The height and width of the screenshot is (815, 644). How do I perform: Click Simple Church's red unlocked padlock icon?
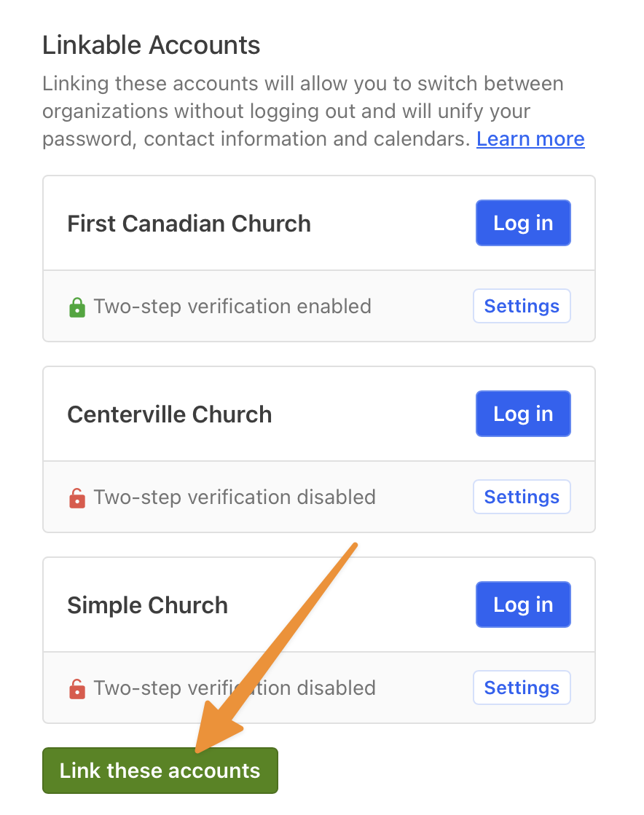[77, 689]
